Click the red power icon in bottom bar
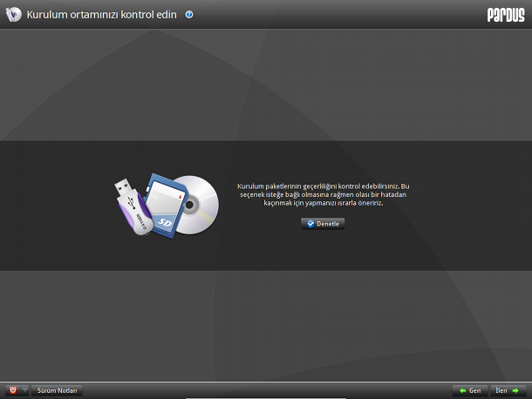Screen dimensions: 532x399 click(13, 390)
